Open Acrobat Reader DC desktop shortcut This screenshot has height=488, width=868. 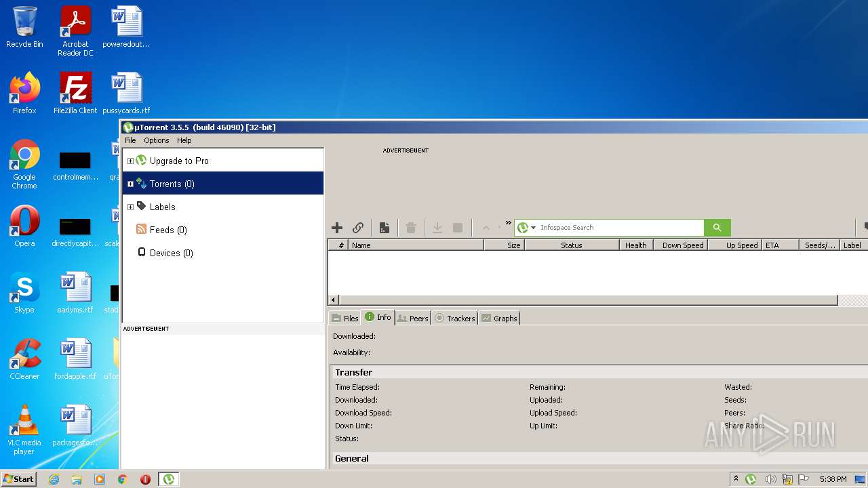pyautogui.click(x=75, y=31)
